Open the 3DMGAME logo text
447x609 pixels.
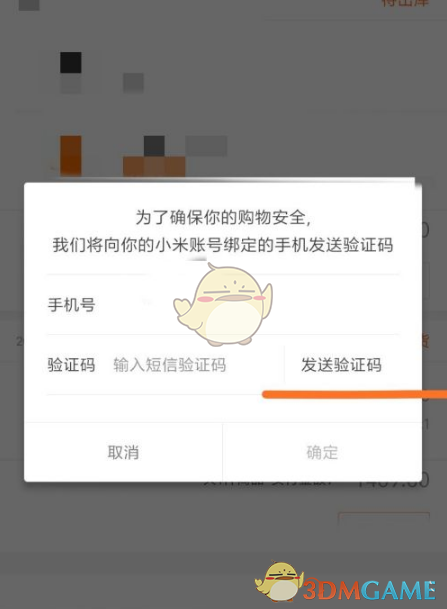(x=369, y=590)
